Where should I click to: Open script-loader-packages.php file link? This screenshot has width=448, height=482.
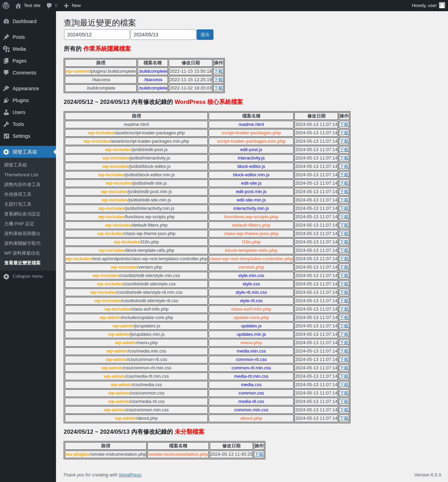pos(251,133)
